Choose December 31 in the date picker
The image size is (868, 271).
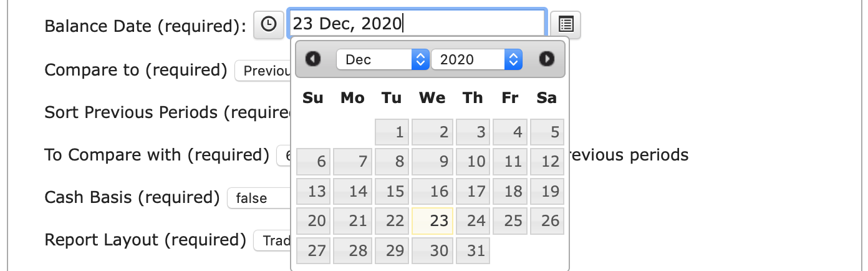tap(473, 250)
